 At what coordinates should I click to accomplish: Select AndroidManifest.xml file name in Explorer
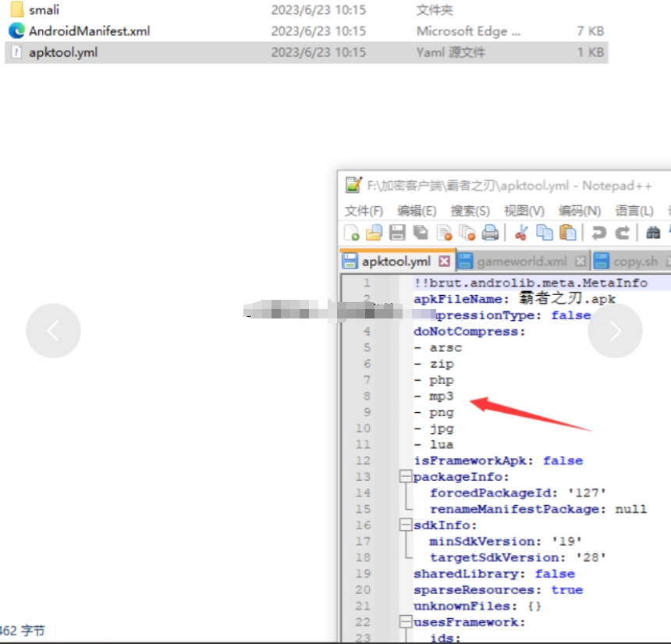[90, 31]
